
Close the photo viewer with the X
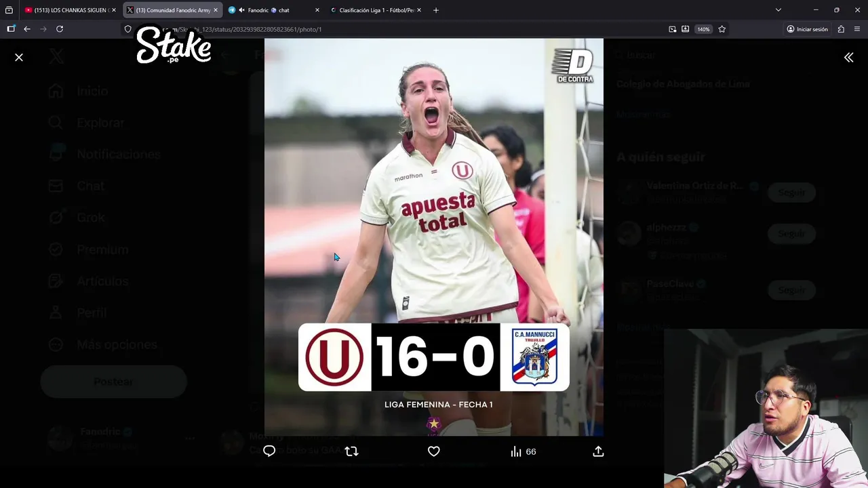19,58
